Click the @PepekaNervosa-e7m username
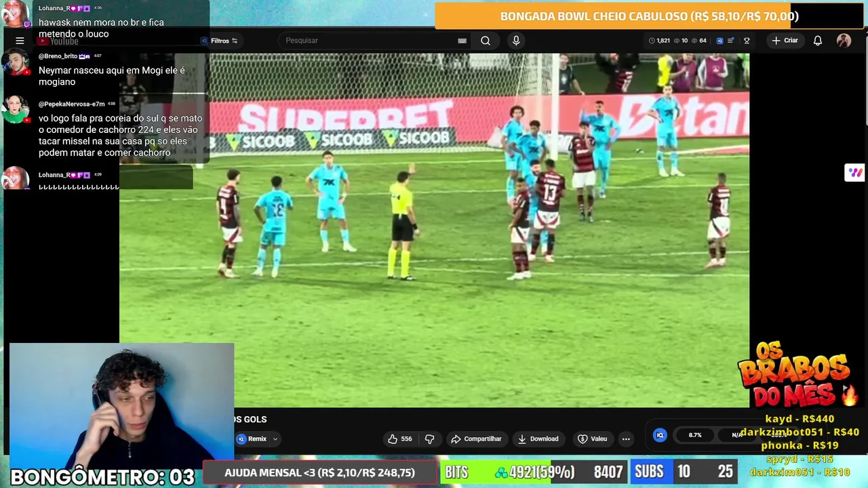Viewport: 868px width, 488px height. (x=71, y=104)
